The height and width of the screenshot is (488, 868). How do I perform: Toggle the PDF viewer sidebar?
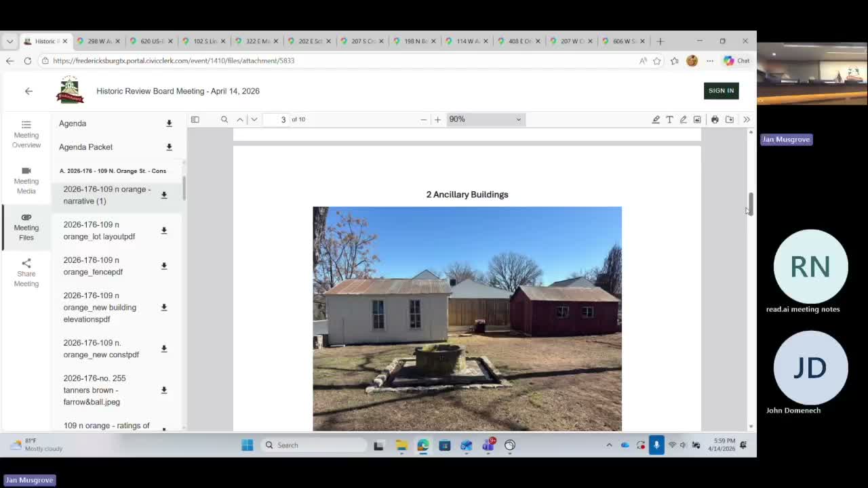[195, 119]
